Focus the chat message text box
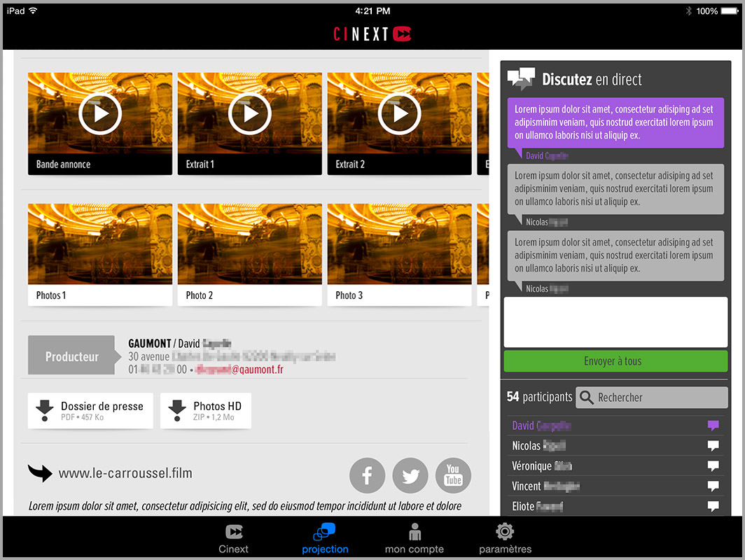Image resolution: width=745 pixels, height=560 pixels. (615, 322)
